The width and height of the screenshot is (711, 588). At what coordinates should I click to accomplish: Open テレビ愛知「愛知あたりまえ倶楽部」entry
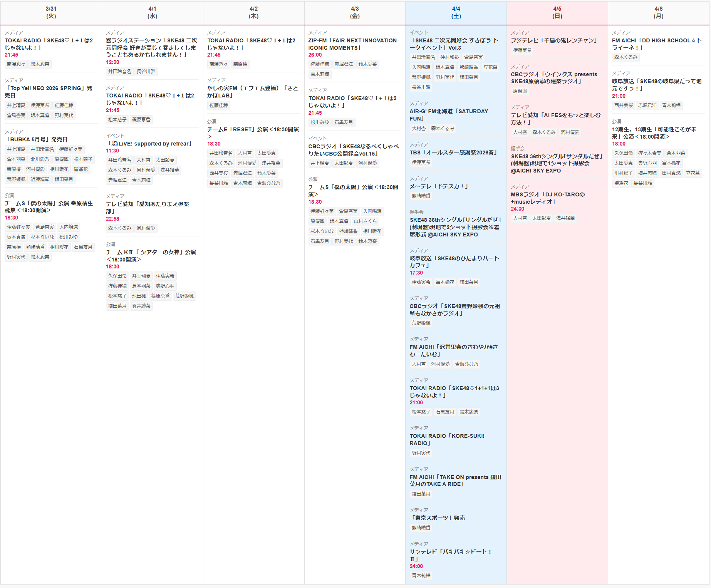point(148,208)
